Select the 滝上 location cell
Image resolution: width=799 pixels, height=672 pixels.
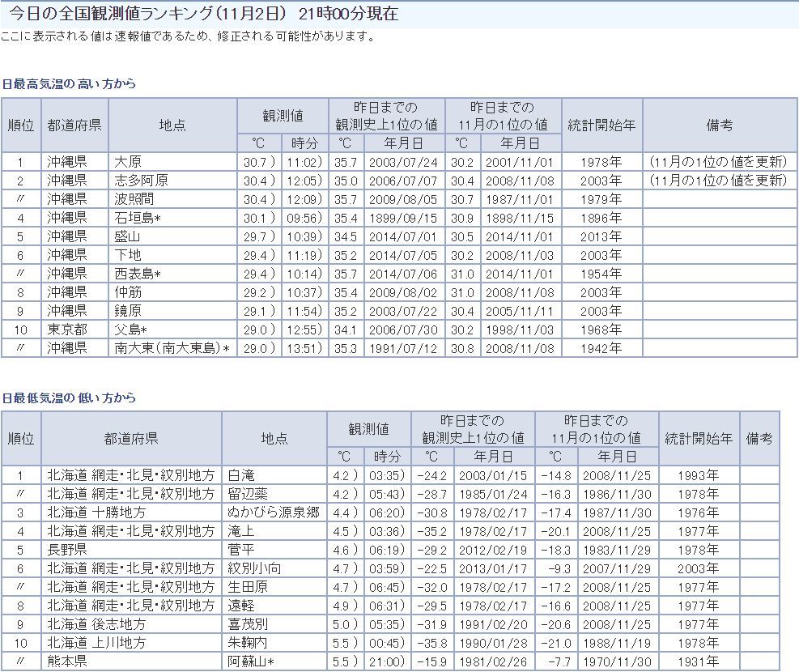coord(274,531)
